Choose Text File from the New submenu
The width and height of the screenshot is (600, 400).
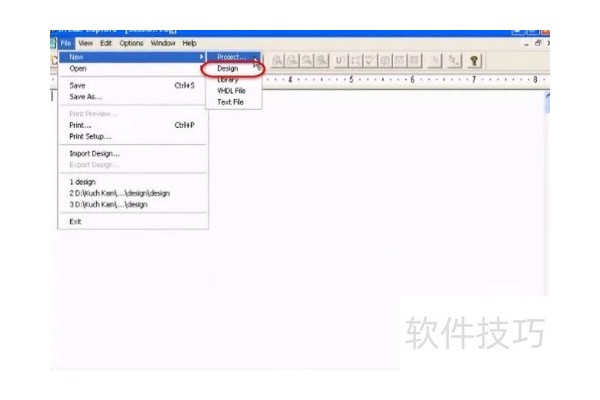pos(234,102)
